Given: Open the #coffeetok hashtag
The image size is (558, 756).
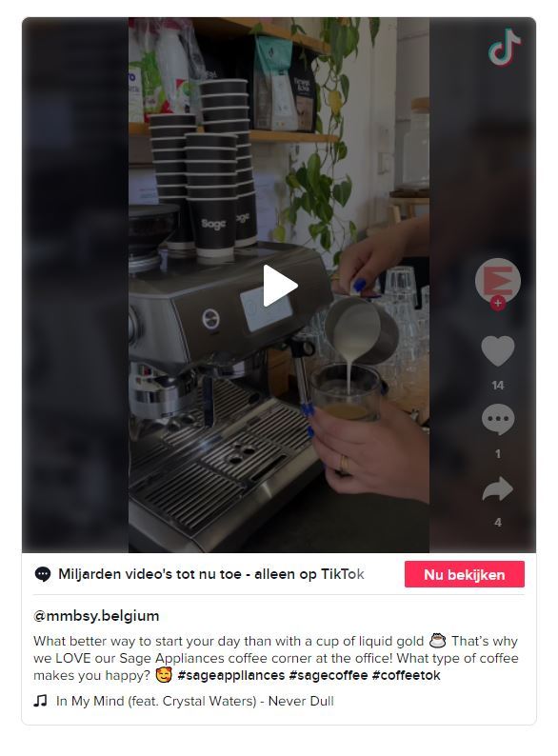Looking at the screenshot, I should (406, 675).
